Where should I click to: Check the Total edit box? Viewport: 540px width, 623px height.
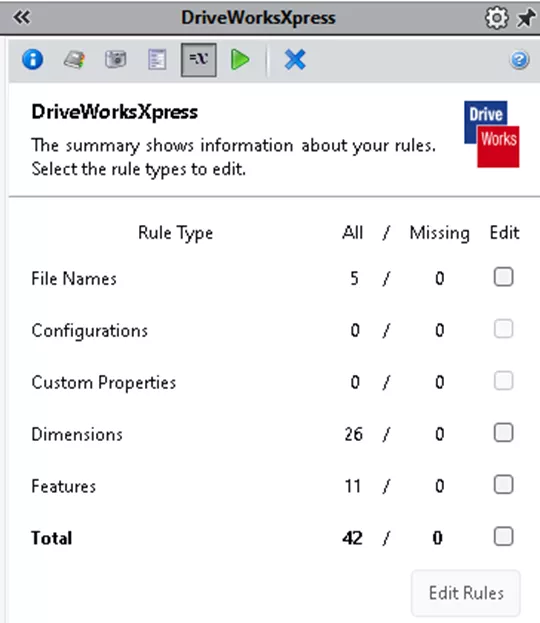(503, 536)
